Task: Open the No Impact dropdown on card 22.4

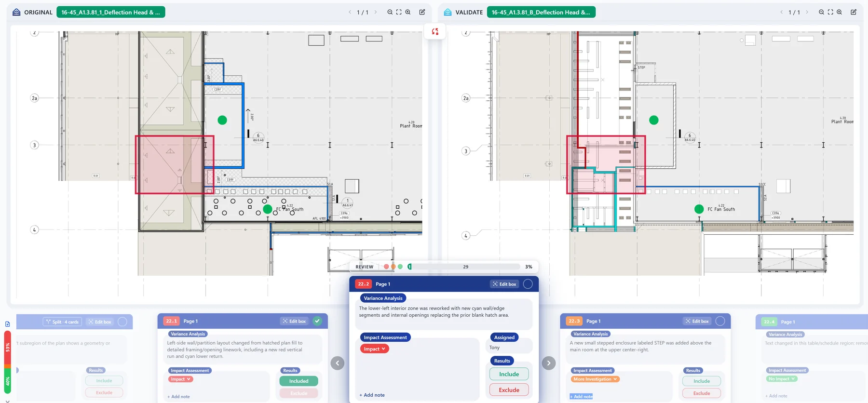Action: 782,379
